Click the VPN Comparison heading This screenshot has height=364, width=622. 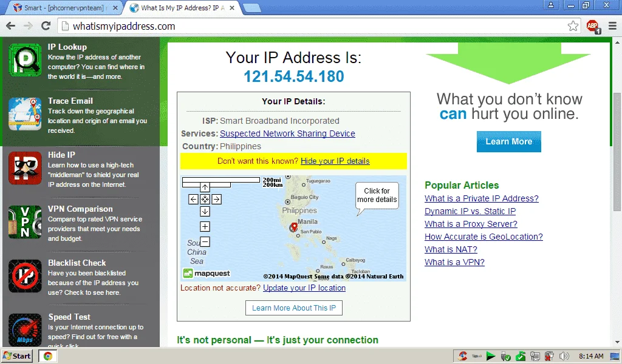pyautogui.click(x=80, y=209)
